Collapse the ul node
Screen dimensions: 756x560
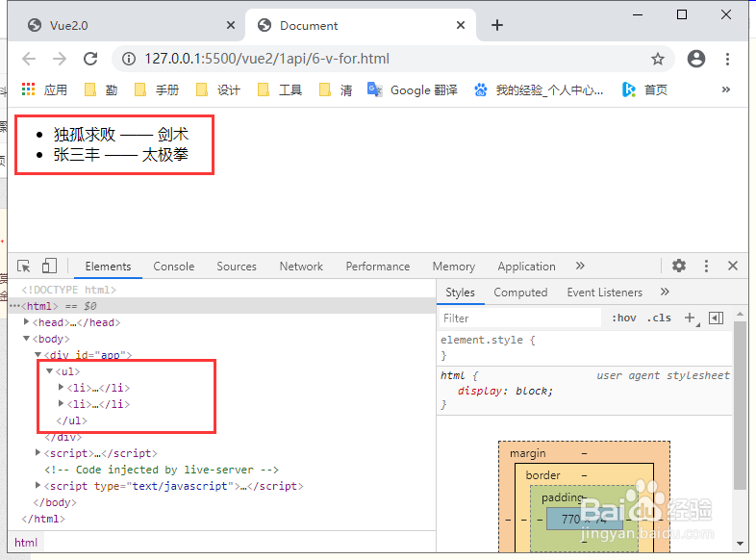tap(49, 370)
